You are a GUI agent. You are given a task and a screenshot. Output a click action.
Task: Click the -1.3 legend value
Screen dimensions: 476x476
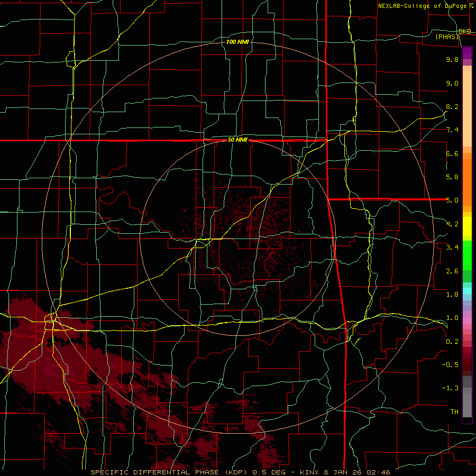tap(450, 388)
